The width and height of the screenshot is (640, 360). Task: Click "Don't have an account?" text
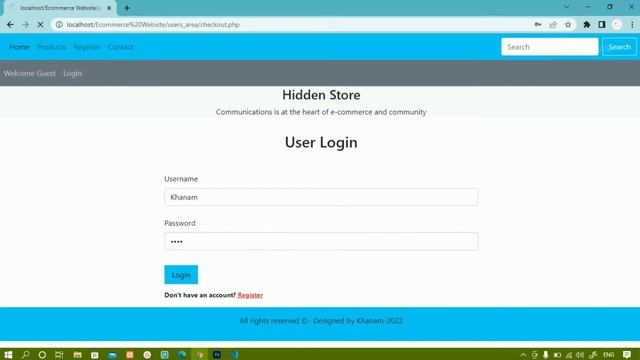[x=200, y=295]
